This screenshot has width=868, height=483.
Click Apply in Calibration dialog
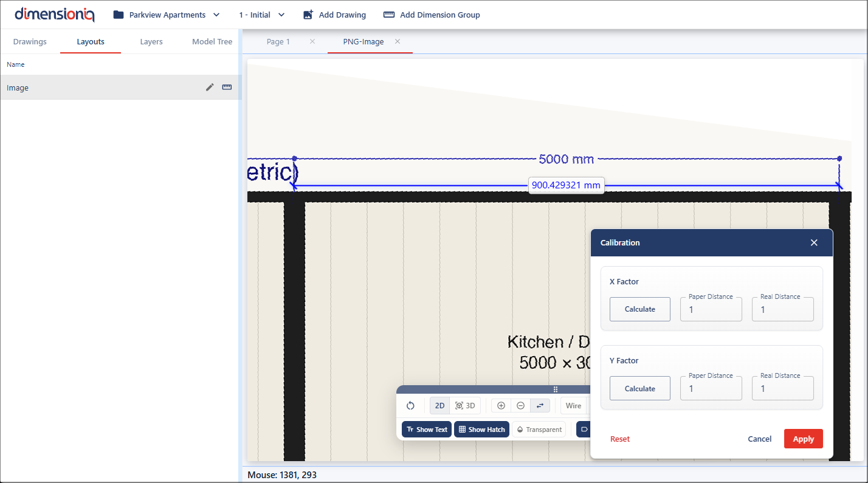tap(803, 439)
